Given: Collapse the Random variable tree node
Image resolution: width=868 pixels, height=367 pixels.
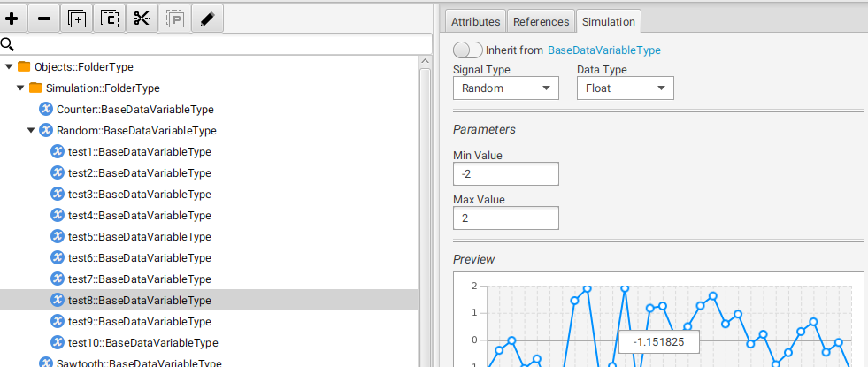Looking at the screenshot, I should tap(31, 131).
